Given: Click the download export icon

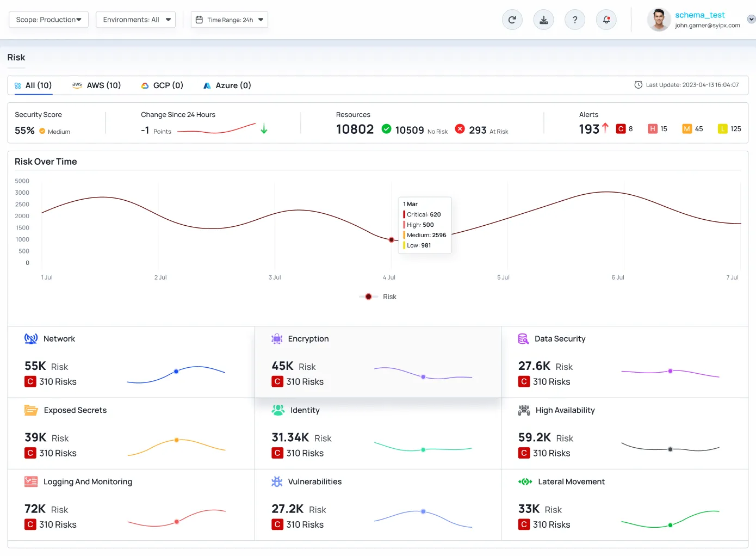Looking at the screenshot, I should tap(543, 20).
